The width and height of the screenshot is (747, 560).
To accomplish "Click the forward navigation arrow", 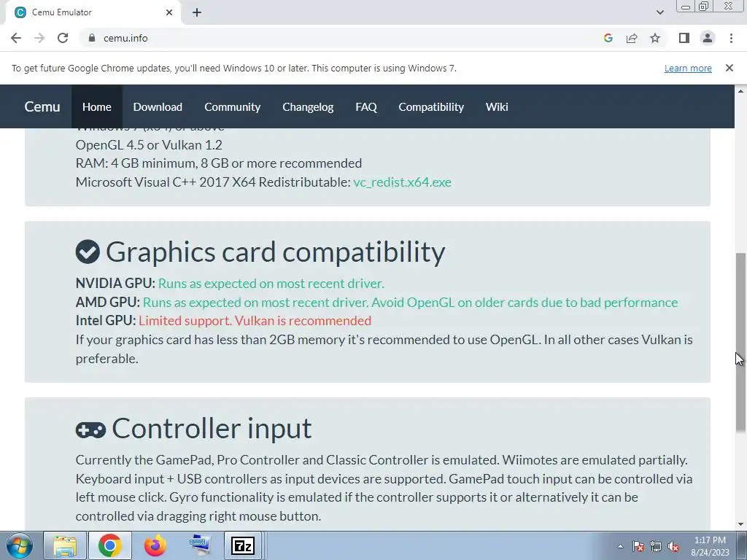I will point(39,38).
